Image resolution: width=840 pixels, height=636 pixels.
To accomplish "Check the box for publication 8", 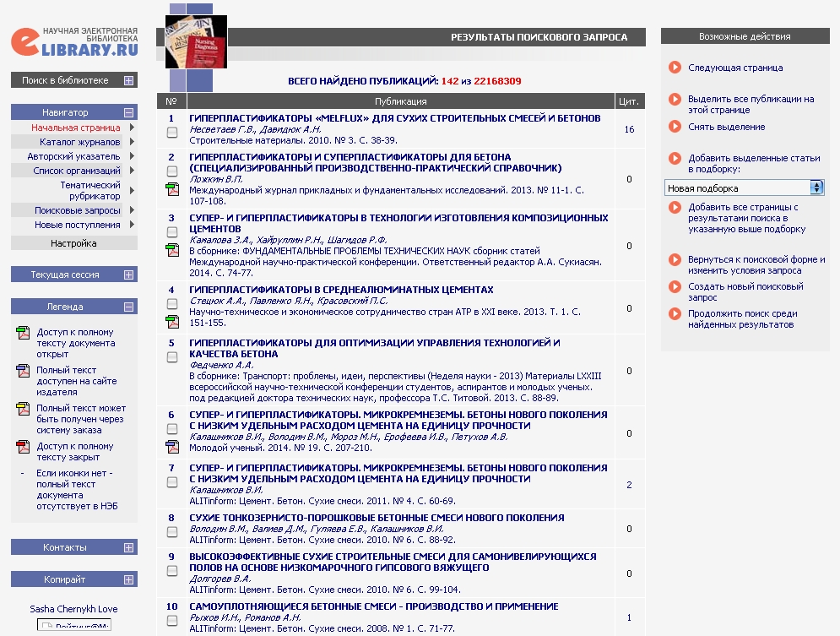I will tap(172, 532).
